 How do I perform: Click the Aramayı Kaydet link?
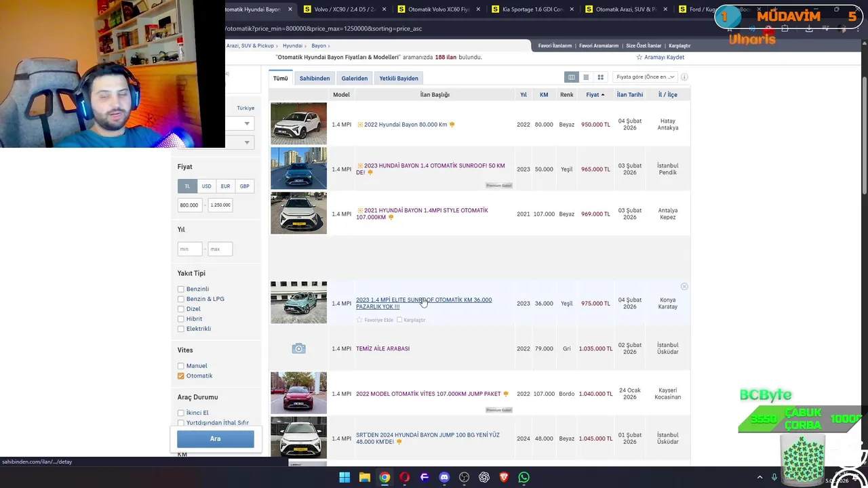[x=664, y=57]
